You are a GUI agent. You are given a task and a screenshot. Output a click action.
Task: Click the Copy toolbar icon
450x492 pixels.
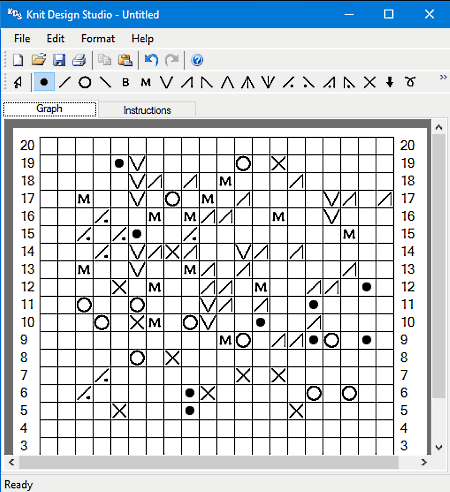(x=105, y=60)
